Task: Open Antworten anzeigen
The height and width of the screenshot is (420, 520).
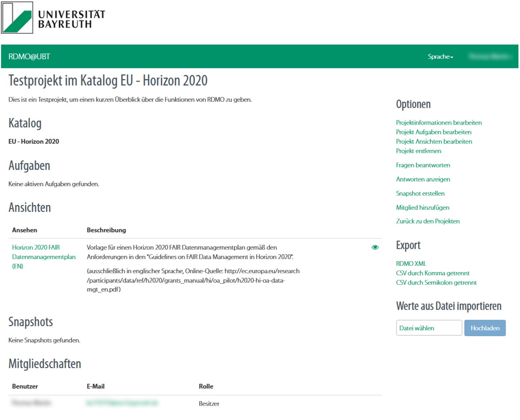Action: point(423,179)
